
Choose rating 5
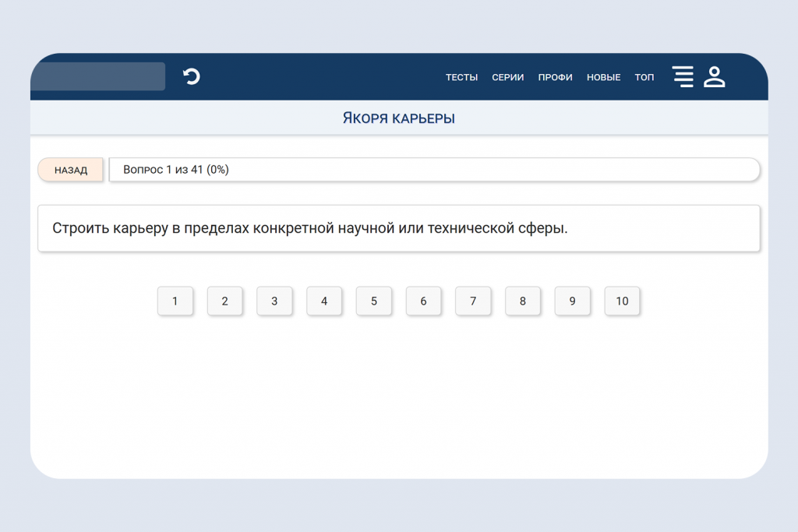point(374,301)
